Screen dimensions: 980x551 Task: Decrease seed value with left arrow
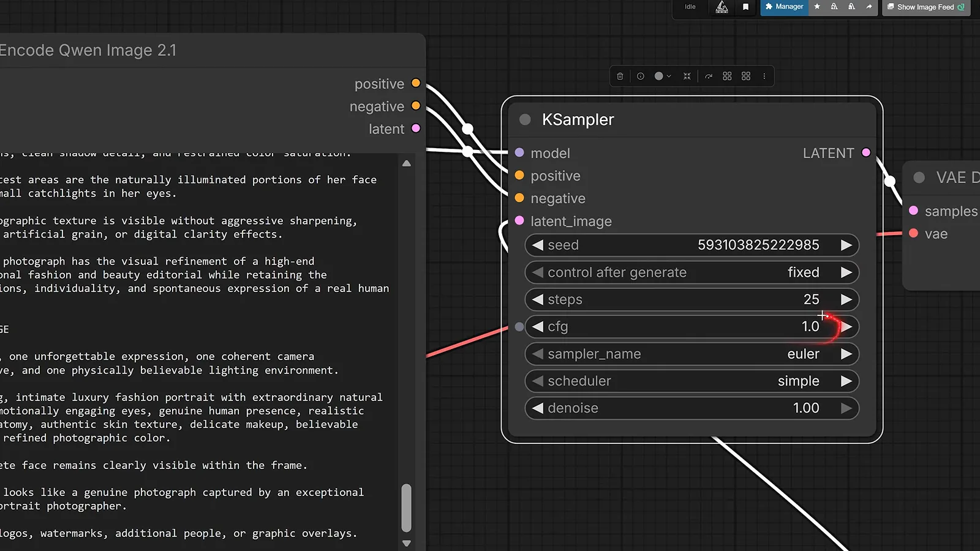(538, 245)
